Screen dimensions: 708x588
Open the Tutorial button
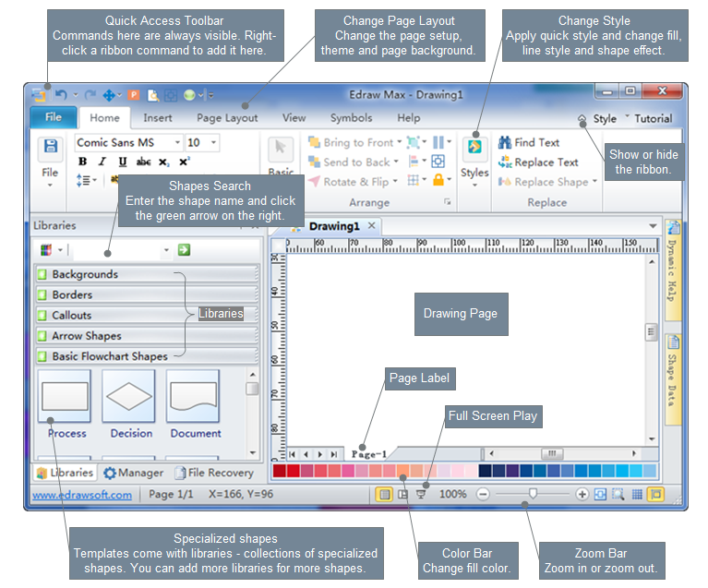(x=654, y=118)
